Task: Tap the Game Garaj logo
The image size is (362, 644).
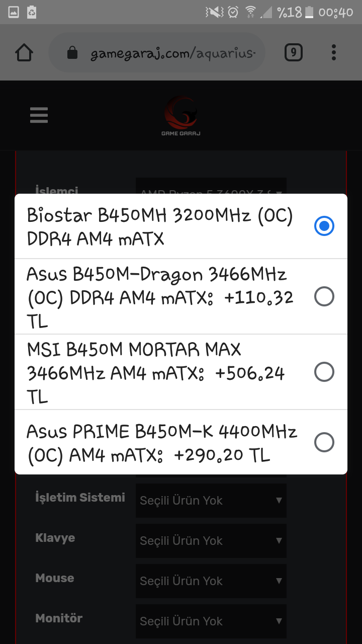Action: point(181,116)
